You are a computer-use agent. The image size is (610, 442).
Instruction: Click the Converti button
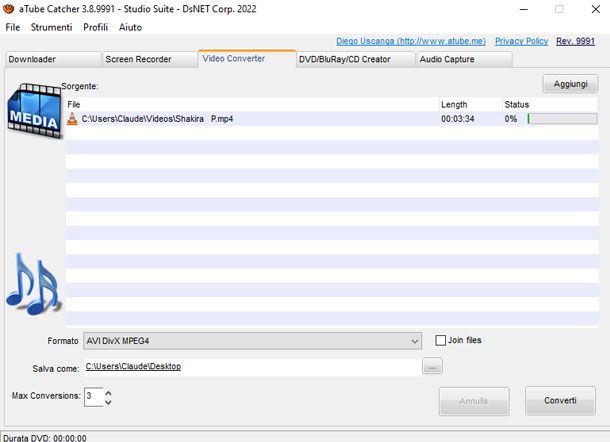(x=560, y=401)
